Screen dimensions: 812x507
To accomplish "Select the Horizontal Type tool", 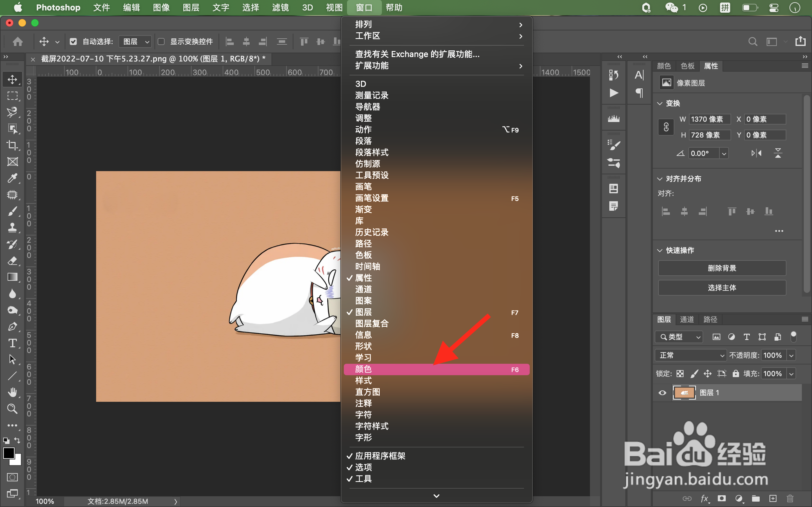I will 12,343.
